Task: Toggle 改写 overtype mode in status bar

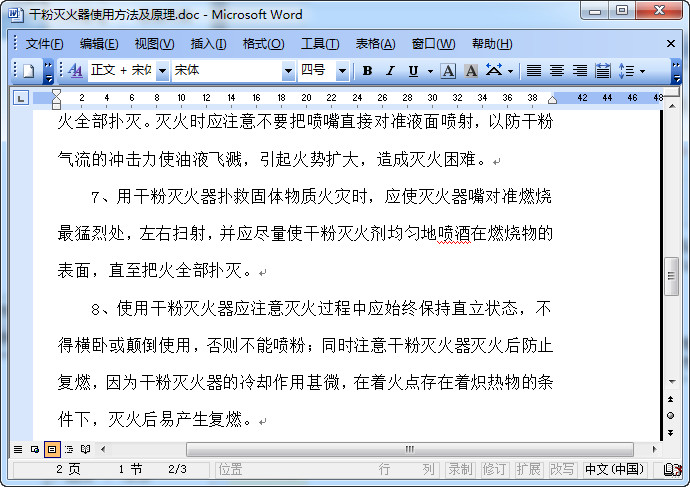Action: click(x=562, y=469)
